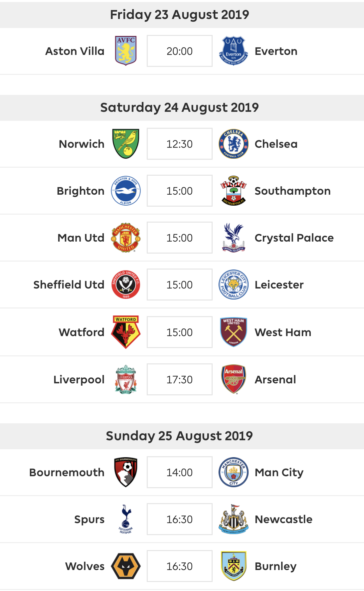Tap the Brighton seagull badge
The width and height of the screenshot is (364, 591).
pyautogui.click(x=126, y=191)
